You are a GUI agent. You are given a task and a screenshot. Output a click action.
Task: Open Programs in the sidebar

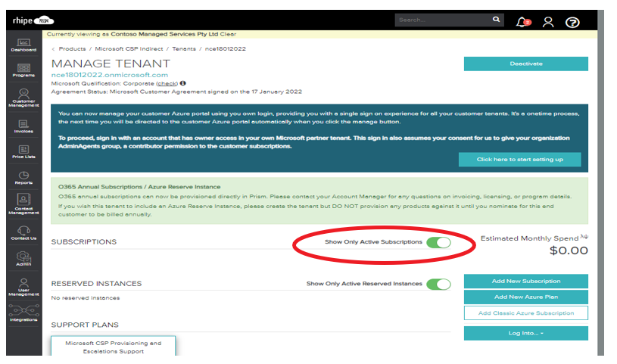click(23, 70)
